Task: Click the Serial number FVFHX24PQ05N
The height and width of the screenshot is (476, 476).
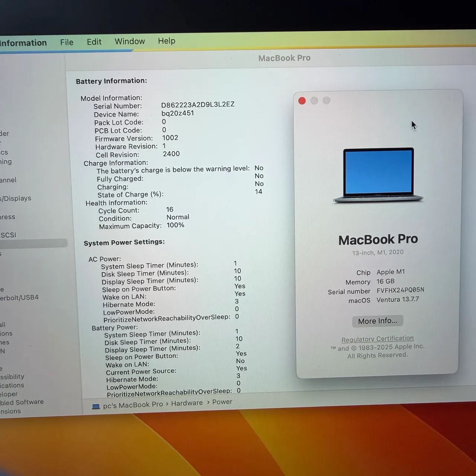Action: click(x=401, y=290)
